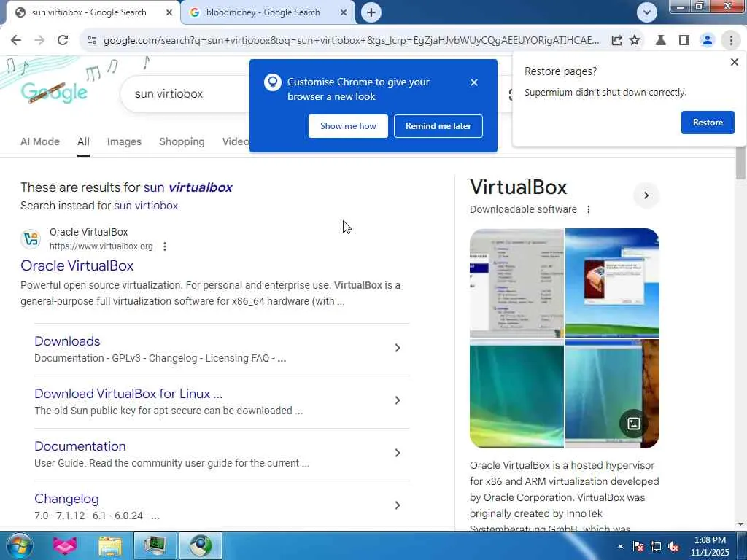This screenshot has width=747, height=560.
Task: Open the profile avatar icon
Action: coord(708,41)
